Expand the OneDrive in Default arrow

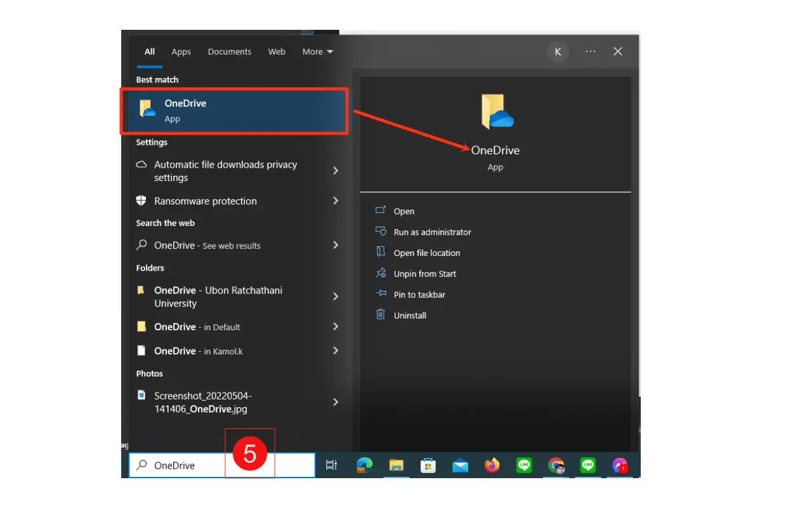pyautogui.click(x=336, y=326)
